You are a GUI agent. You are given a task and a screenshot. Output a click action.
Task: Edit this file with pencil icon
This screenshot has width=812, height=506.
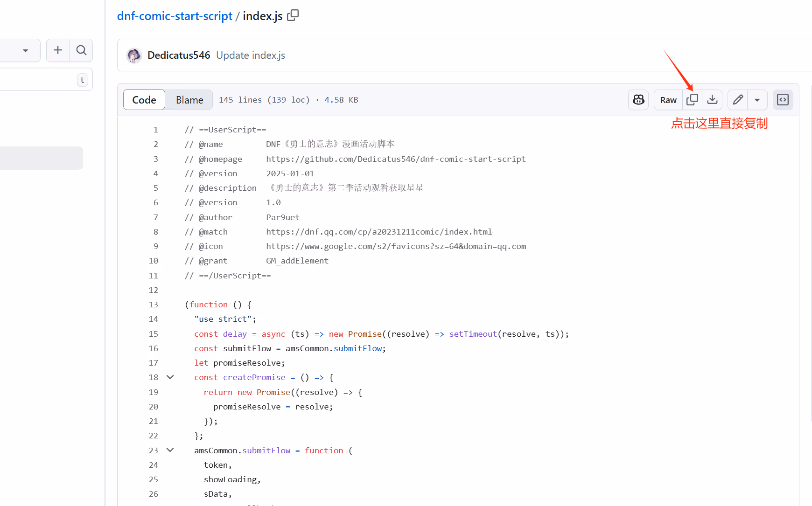click(738, 100)
